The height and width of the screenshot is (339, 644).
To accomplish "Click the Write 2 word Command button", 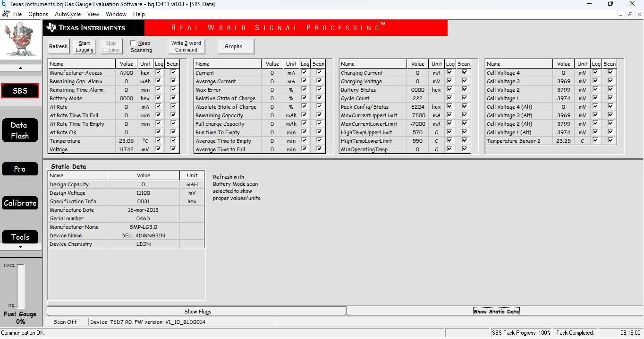I will [186, 46].
